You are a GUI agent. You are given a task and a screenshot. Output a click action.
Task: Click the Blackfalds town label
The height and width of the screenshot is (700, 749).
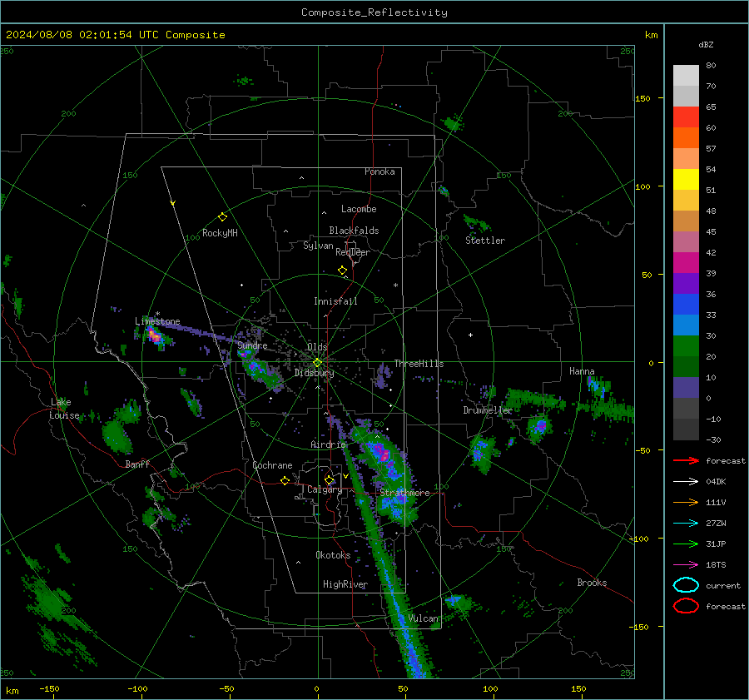(354, 231)
